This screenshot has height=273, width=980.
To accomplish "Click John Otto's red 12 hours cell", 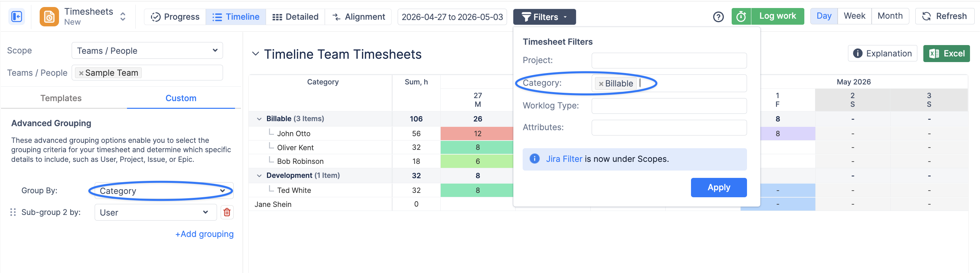I will pyautogui.click(x=477, y=133).
